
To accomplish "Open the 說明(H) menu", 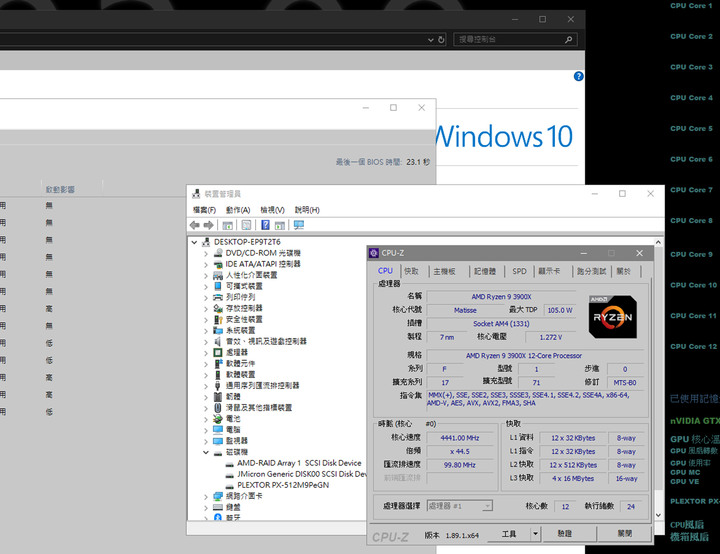I will (307, 210).
